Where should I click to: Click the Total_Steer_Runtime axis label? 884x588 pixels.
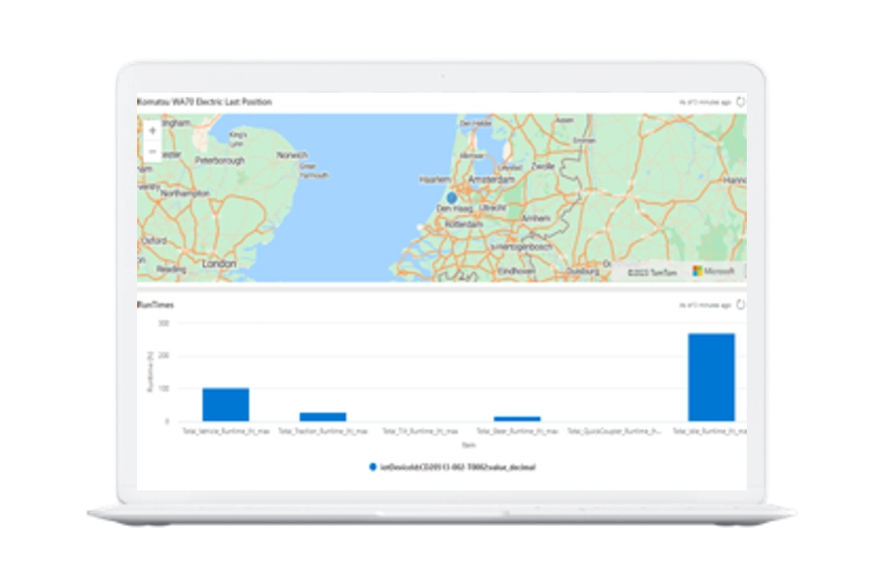pyautogui.click(x=518, y=431)
